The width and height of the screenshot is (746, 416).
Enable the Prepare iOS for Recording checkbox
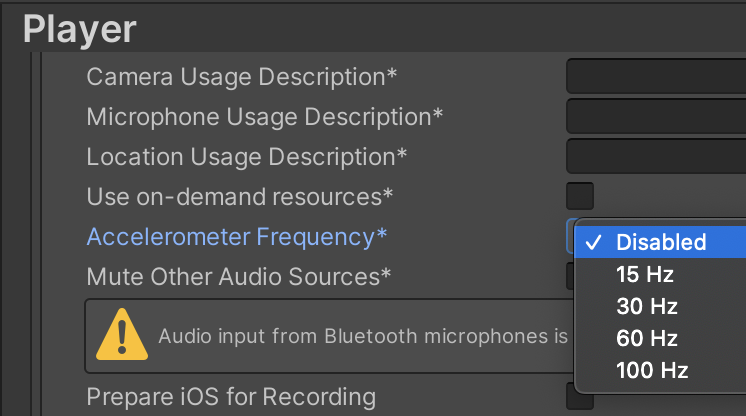580,397
